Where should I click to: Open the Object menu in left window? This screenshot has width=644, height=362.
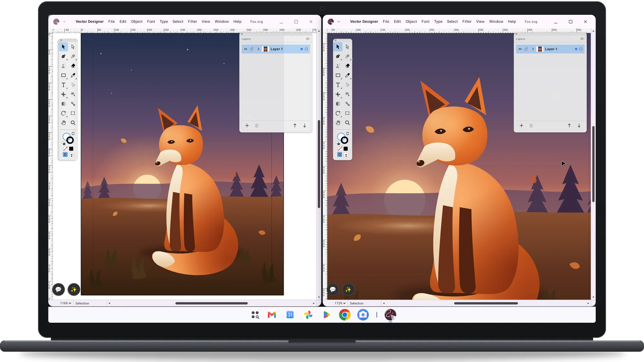(137, 22)
